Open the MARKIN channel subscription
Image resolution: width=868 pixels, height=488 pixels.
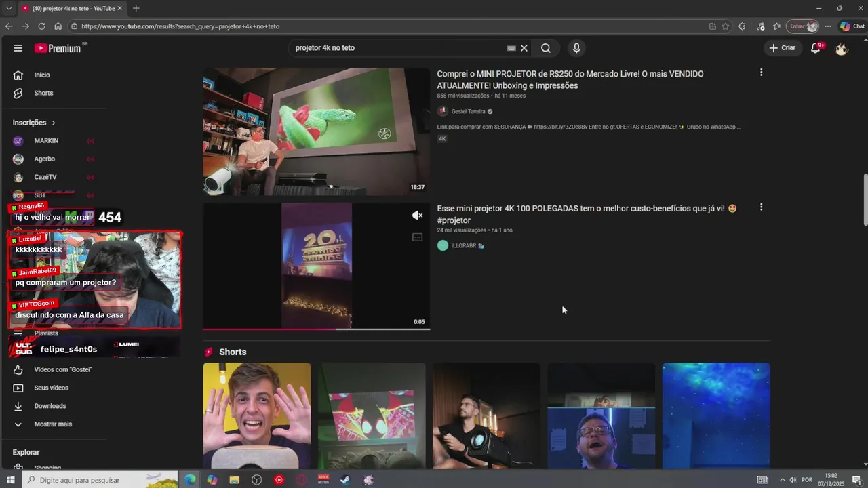[x=46, y=141]
